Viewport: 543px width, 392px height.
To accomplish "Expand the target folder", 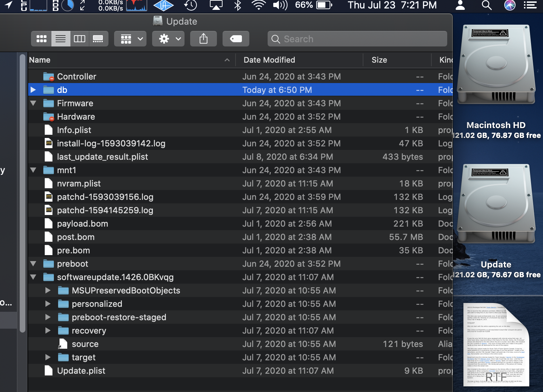I will [x=48, y=357].
